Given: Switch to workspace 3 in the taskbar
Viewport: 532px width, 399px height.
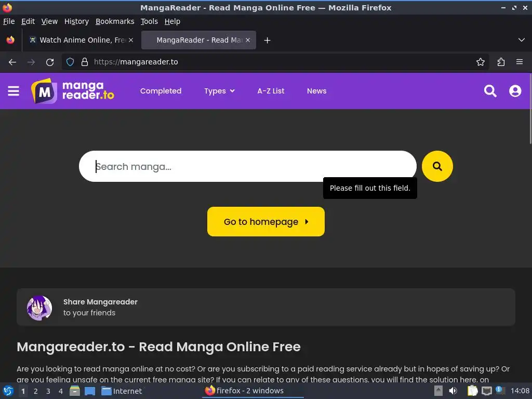Looking at the screenshot, I should coord(48,391).
